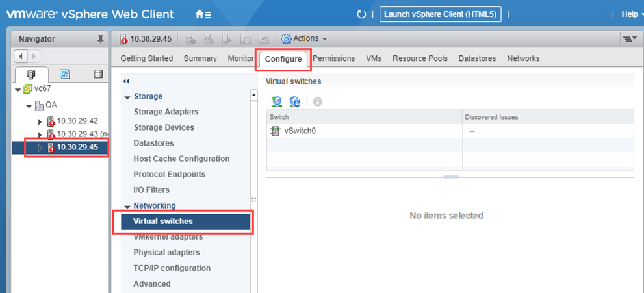Click the Add host networking icon

point(277,101)
